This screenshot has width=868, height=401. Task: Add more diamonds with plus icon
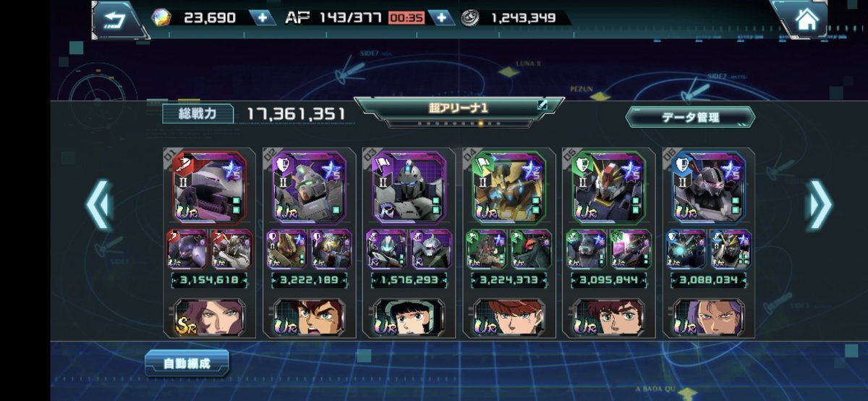click(262, 17)
